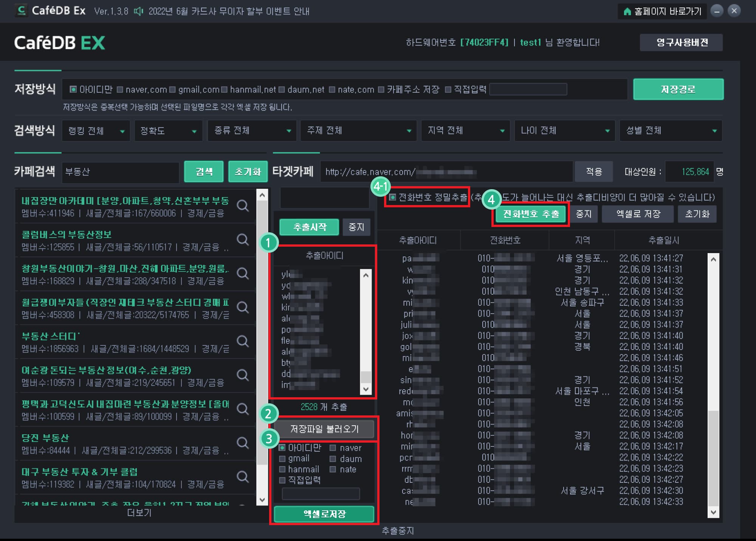Open the 랭킹 전체 dropdown
756x541 pixels.
tap(96, 131)
